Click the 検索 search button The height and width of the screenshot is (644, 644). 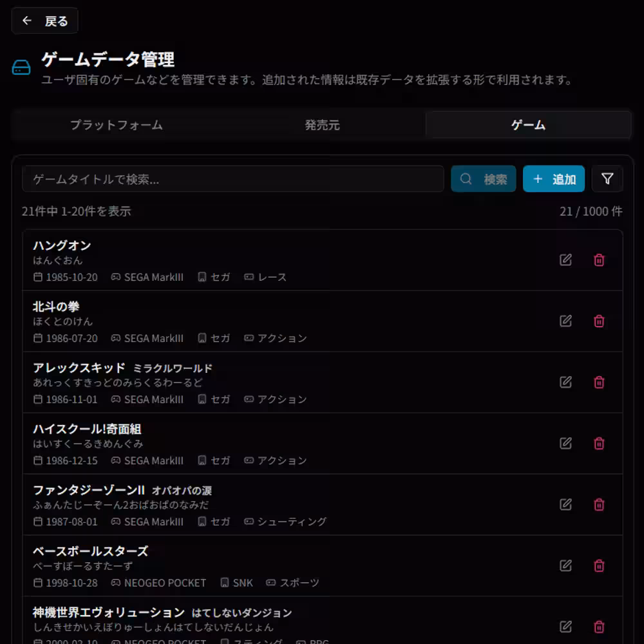(x=483, y=179)
